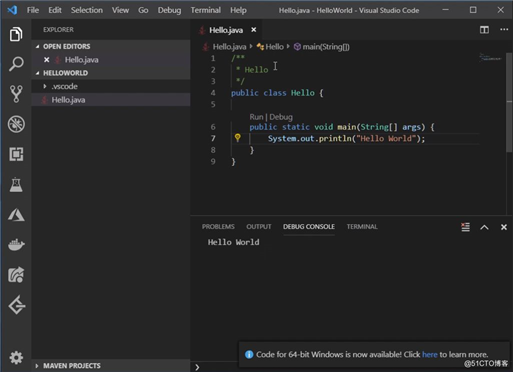Select the Hello.java editor tab
This screenshot has width=513, height=372.
[x=226, y=30]
